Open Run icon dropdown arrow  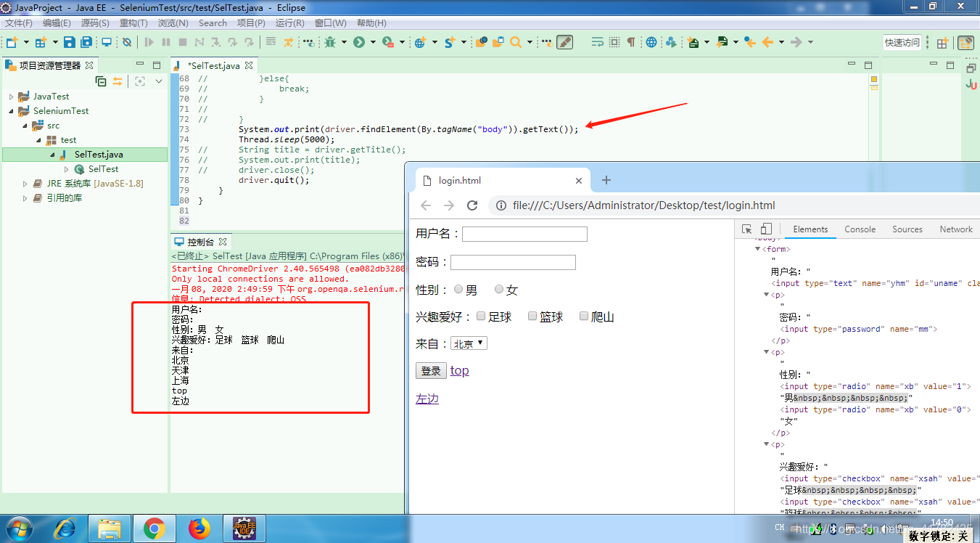point(373,42)
